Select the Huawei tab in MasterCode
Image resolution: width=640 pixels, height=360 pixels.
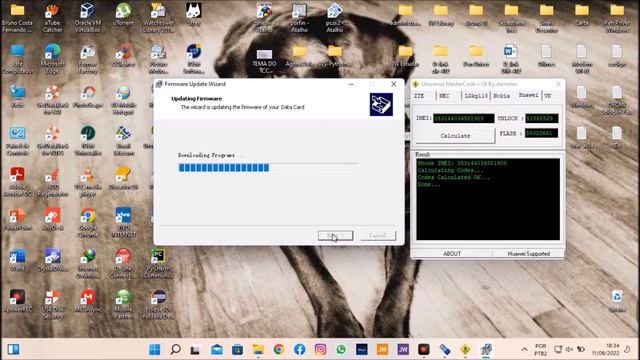click(528, 95)
